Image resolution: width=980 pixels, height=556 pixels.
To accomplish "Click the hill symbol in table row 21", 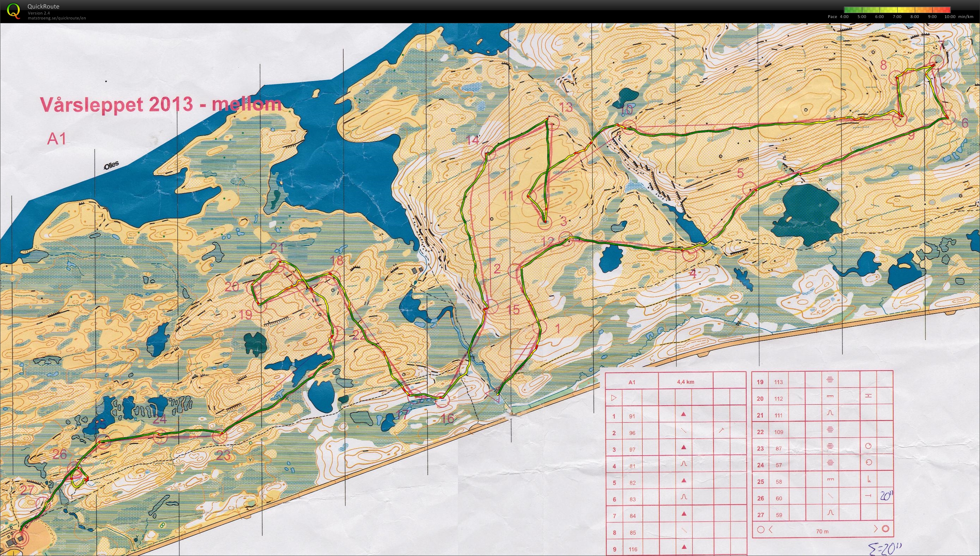I will tap(830, 413).
